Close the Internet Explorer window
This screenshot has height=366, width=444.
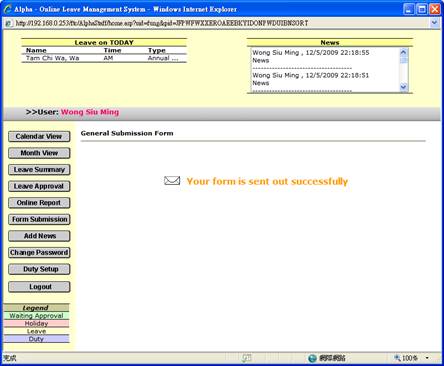(435, 9)
